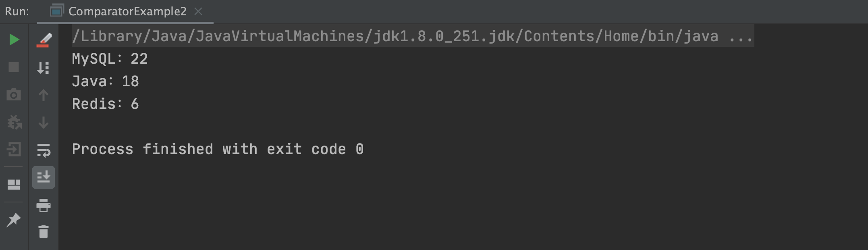
Task: Rerun ComparatorExample2 with green play icon
Action: [x=14, y=40]
